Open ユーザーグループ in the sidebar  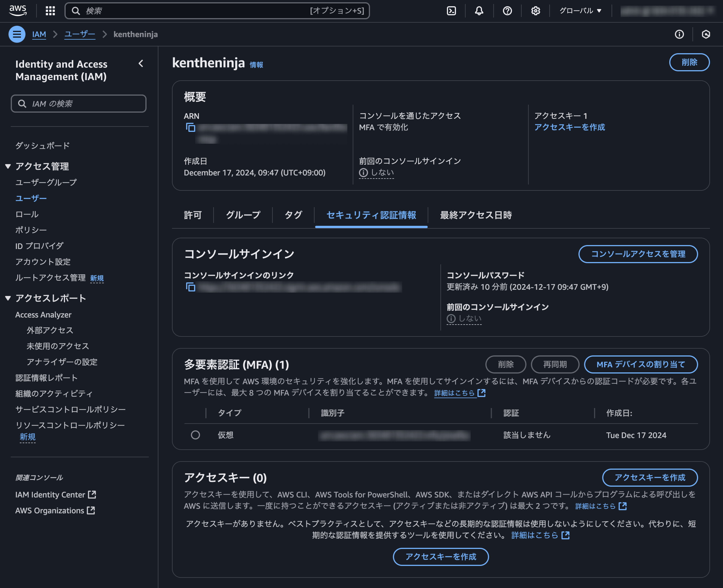[46, 183]
